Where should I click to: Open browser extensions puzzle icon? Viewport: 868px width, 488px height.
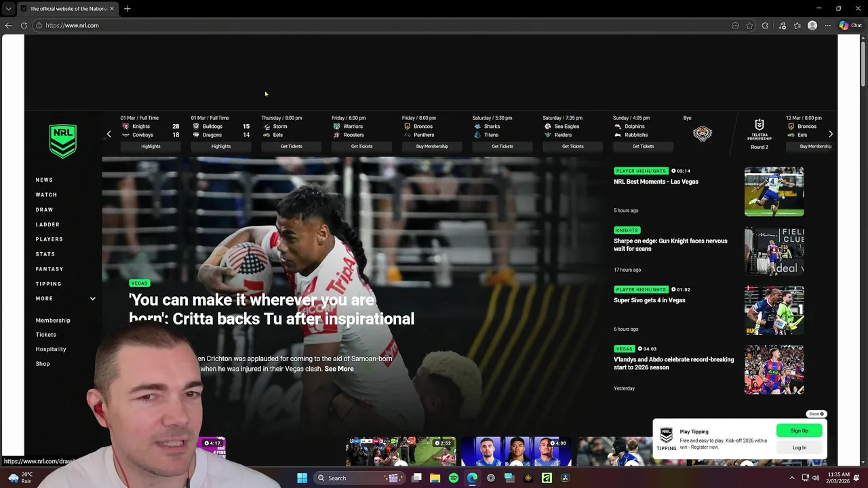pyautogui.click(x=765, y=25)
